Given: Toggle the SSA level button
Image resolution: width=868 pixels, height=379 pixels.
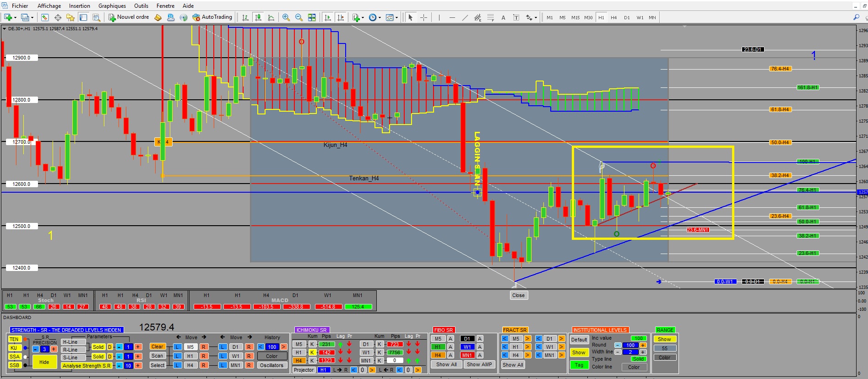Looking at the screenshot, I should (x=14, y=357).
